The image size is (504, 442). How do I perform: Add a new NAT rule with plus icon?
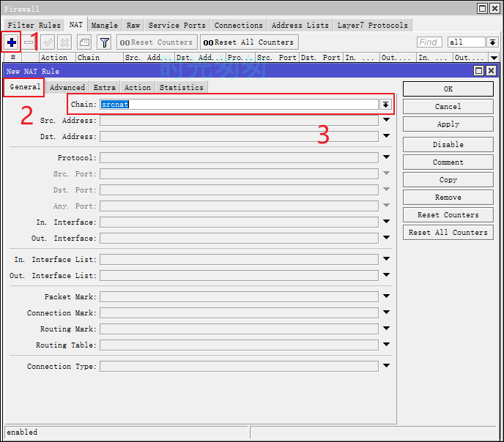click(12, 42)
